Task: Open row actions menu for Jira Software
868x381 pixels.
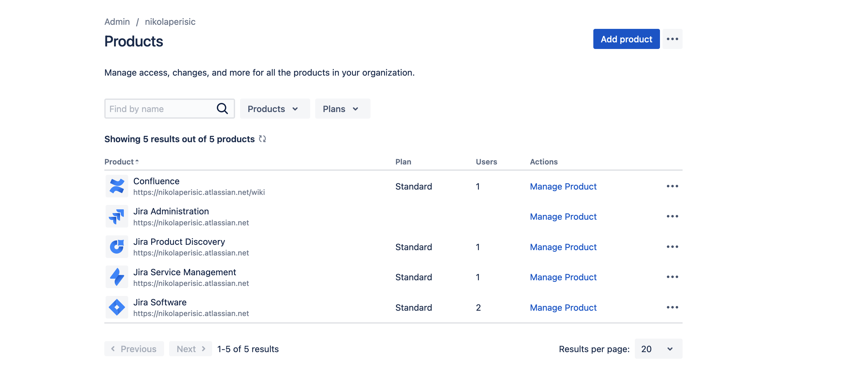Action: (672, 307)
